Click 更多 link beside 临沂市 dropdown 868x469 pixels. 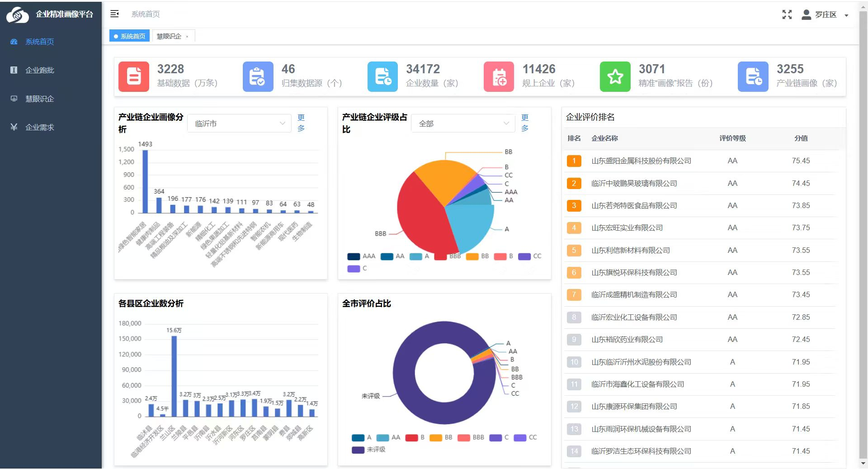301,123
